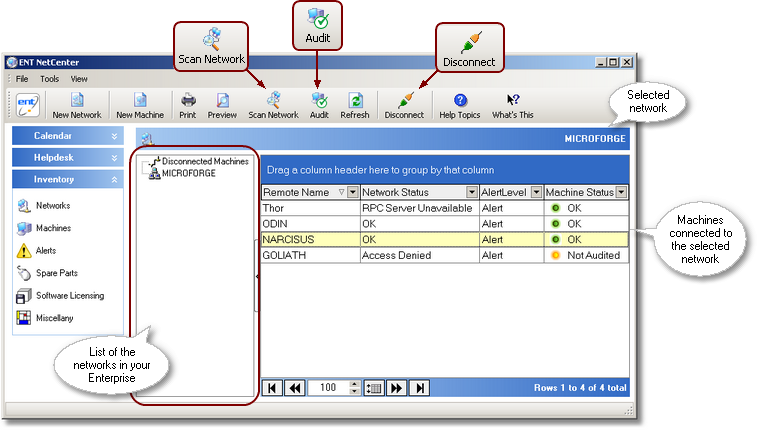Click the ent logo toolbar icon
Viewport: 759px width, 430px height.
27,104
